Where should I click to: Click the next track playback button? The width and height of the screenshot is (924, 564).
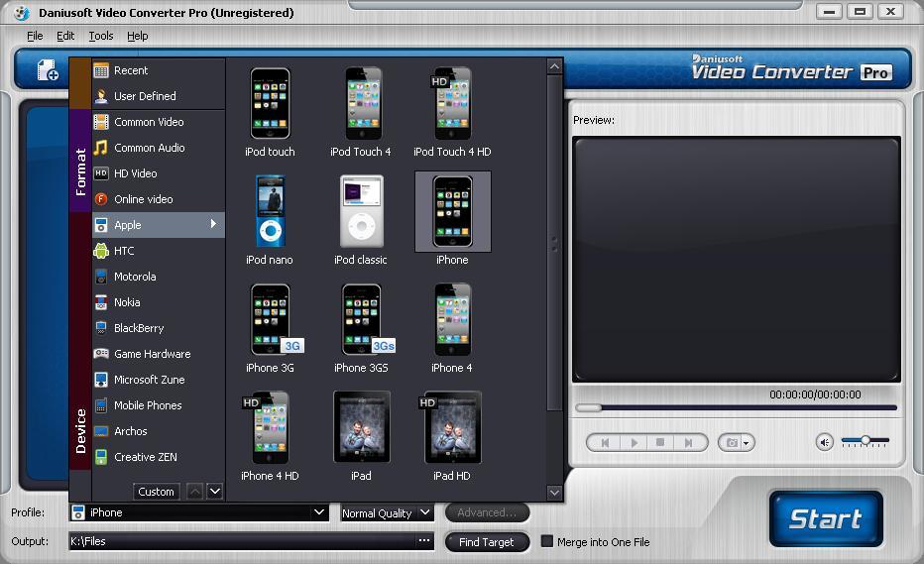coord(688,443)
